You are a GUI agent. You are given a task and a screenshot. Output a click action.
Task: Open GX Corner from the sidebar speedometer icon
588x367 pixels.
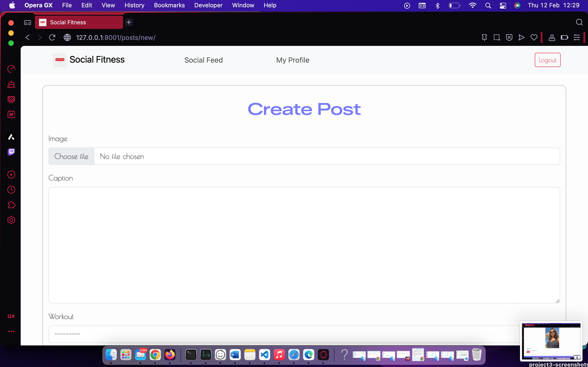[x=11, y=69]
